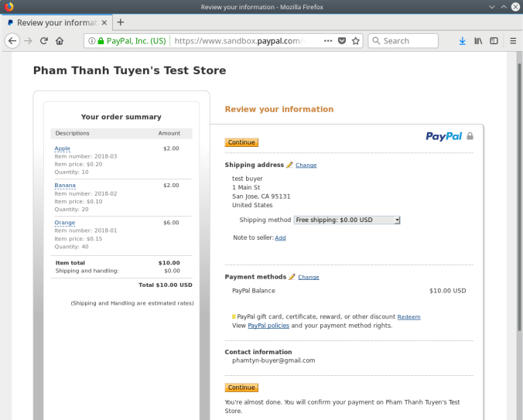Click the green site security padlock
The width and height of the screenshot is (523, 420).
(100, 41)
